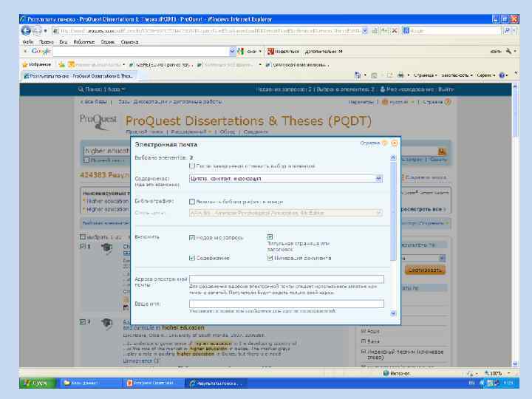Toggle checkbox for result item 2
The height and width of the screenshot is (399, 532).
(83, 322)
